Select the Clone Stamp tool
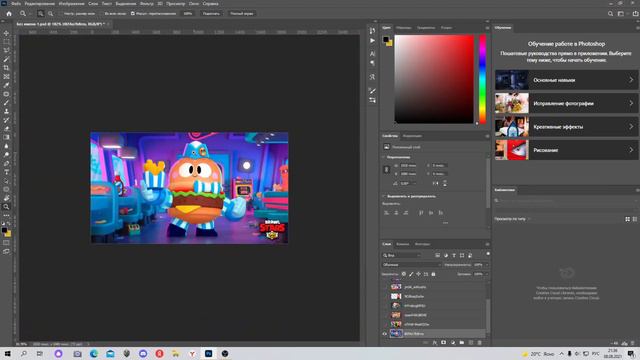640x360 pixels. pos(6,111)
